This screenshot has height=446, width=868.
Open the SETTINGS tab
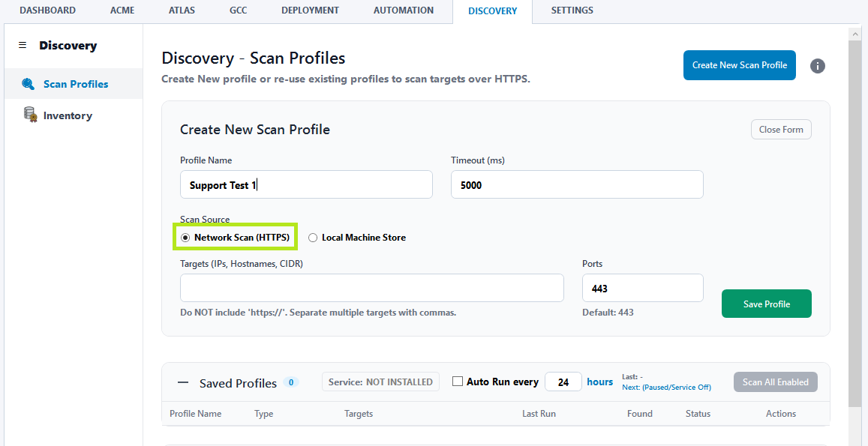(x=572, y=10)
